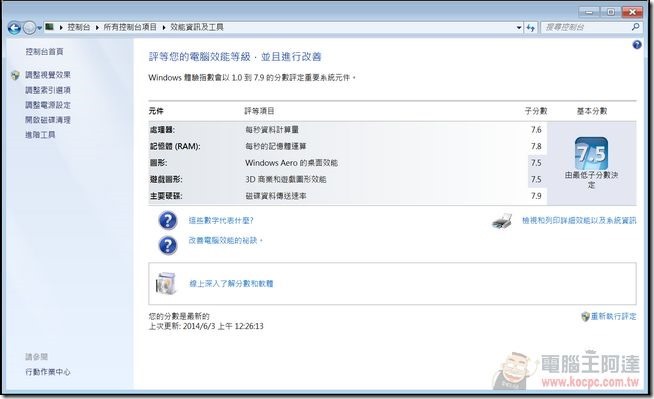Click the 基本分數 column header
This screenshot has width=654, height=399.
[592, 111]
